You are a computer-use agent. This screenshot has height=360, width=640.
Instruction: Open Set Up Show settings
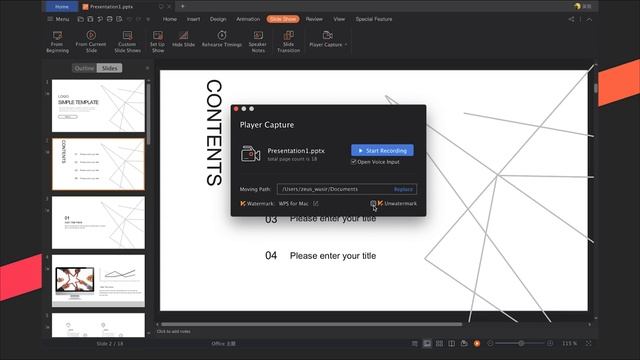click(158, 42)
